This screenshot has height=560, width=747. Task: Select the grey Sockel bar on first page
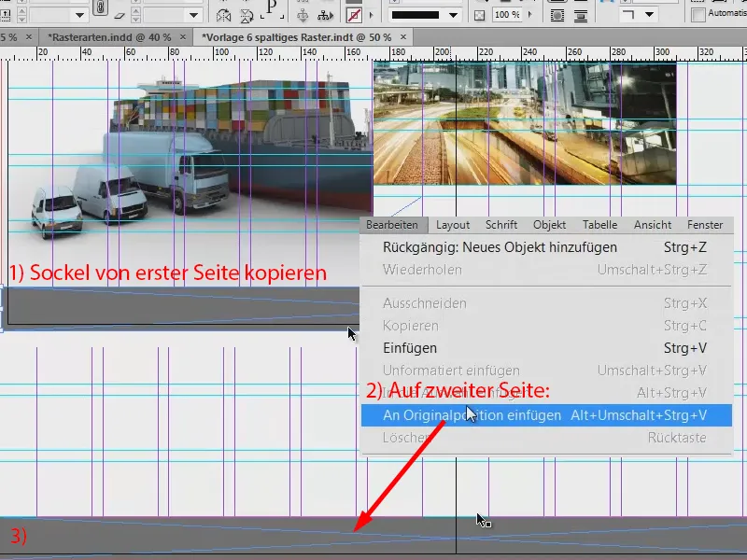coord(181,308)
